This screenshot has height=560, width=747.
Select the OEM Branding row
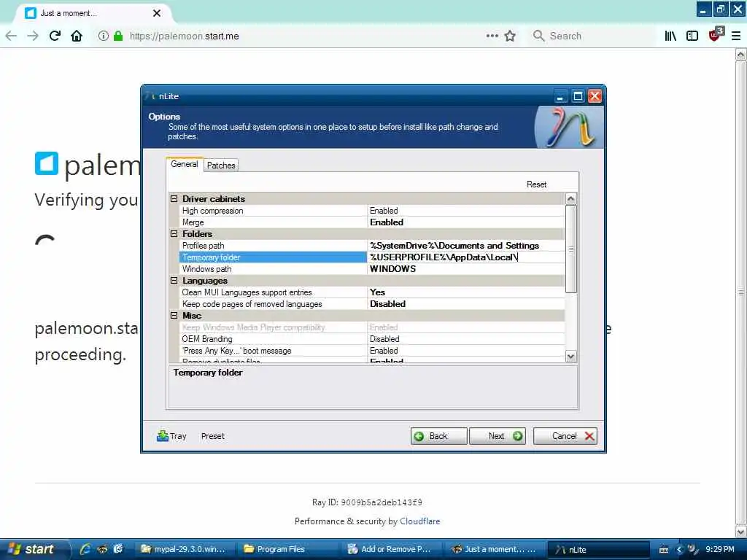click(371, 339)
